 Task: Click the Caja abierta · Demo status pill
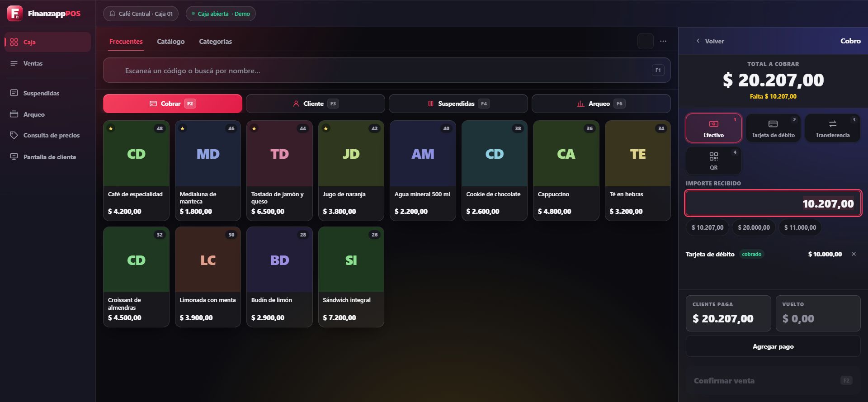[221, 14]
